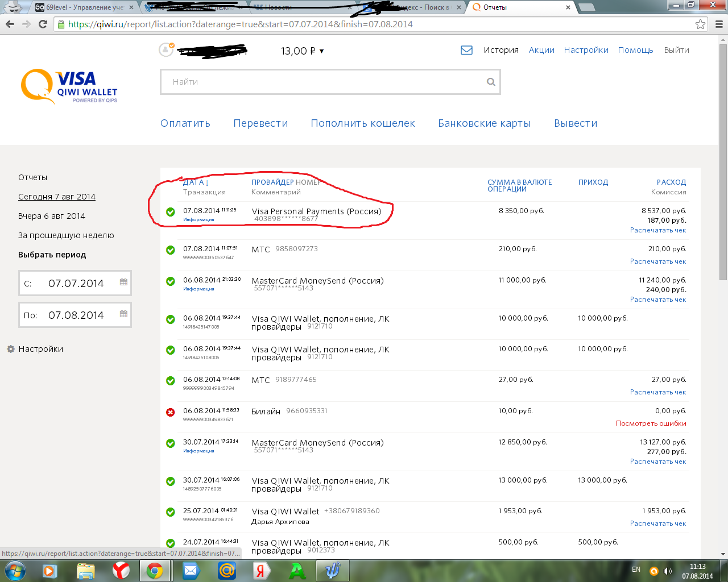Click the green lock icon in address bar
This screenshot has height=582, width=728.
[x=61, y=24]
